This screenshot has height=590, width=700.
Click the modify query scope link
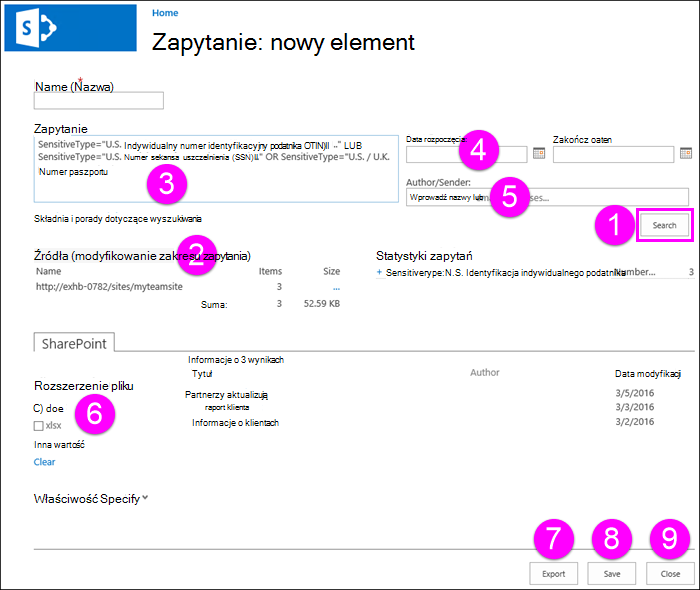pos(161,256)
